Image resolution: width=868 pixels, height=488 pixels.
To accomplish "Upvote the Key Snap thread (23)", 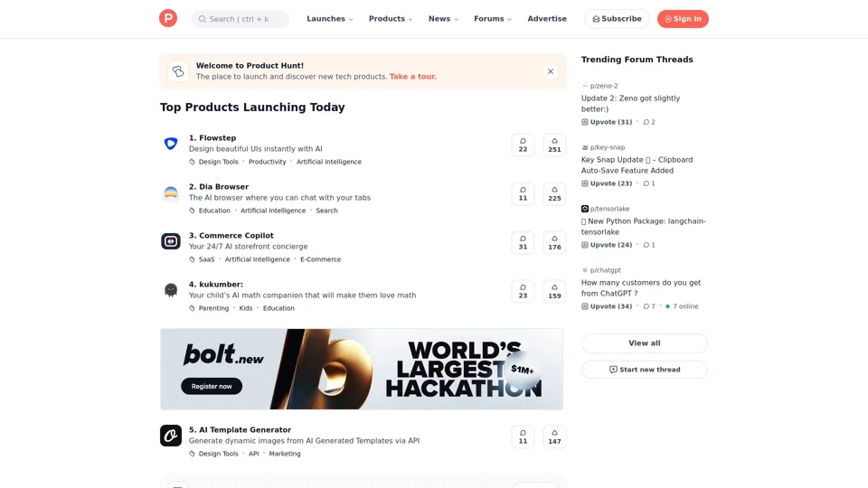I will pyautogui.click(x=607, y=183).
